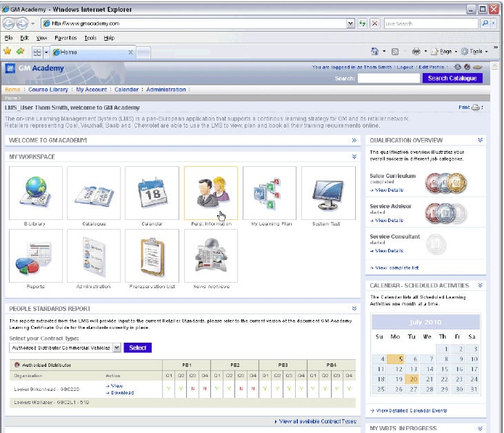Screen dimensions: 504x433
Task: Click the Favorites star icon
Action: [7, 51]
